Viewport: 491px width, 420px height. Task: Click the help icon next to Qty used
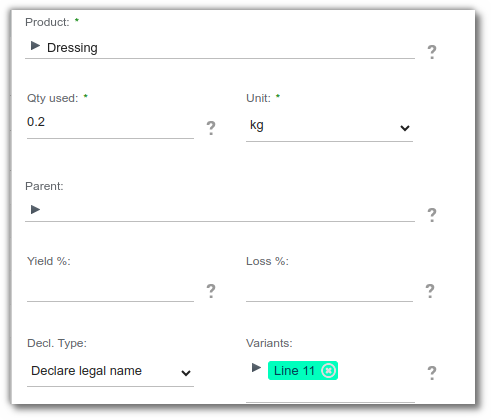coord(211,128)
